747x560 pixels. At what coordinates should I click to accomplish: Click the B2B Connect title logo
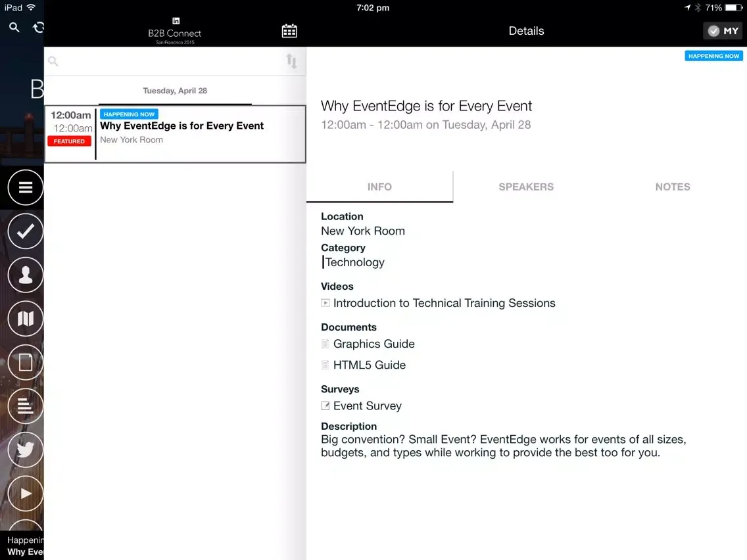pyautogui.click(x=175, y=32)
